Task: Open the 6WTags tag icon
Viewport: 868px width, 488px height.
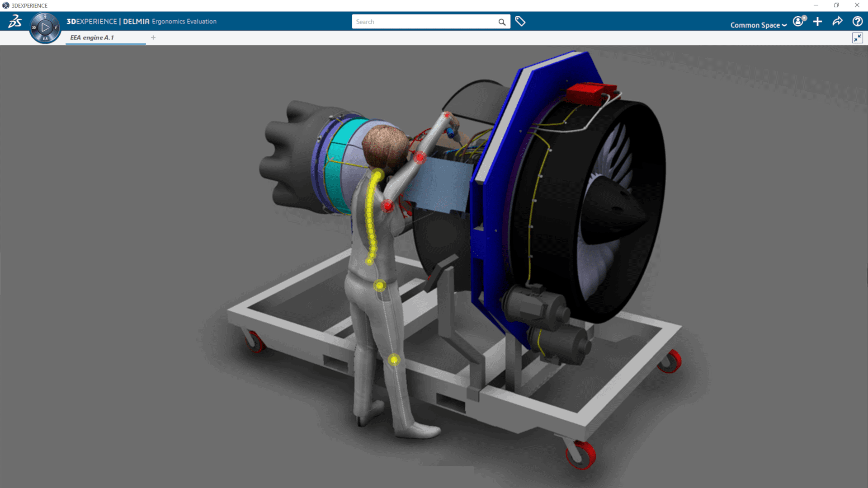Action: 520,21
